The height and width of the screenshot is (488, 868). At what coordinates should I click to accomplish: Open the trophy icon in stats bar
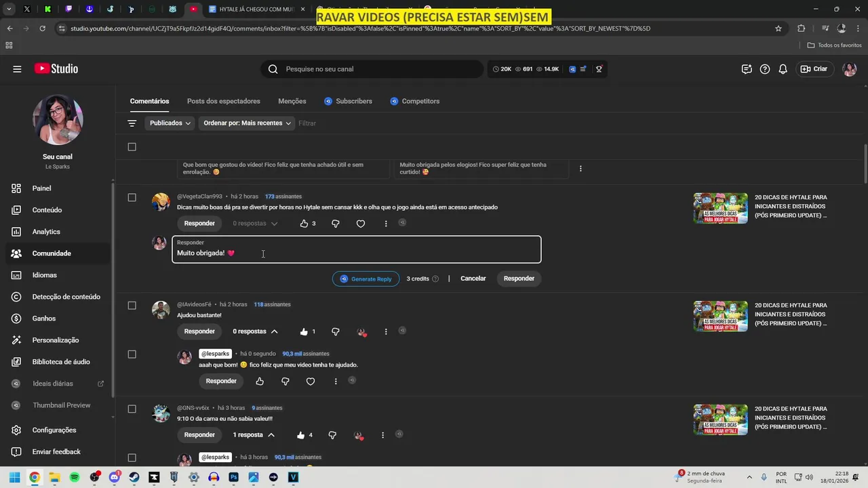599,69
